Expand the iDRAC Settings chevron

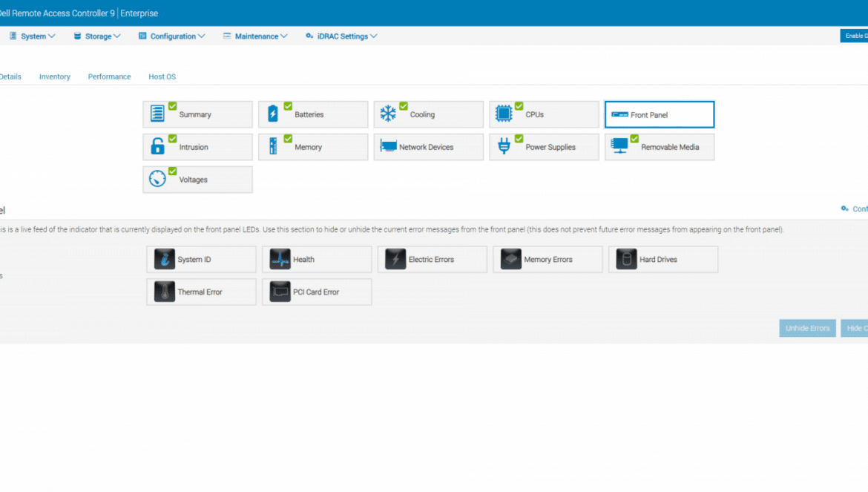[x=374, y=36]
